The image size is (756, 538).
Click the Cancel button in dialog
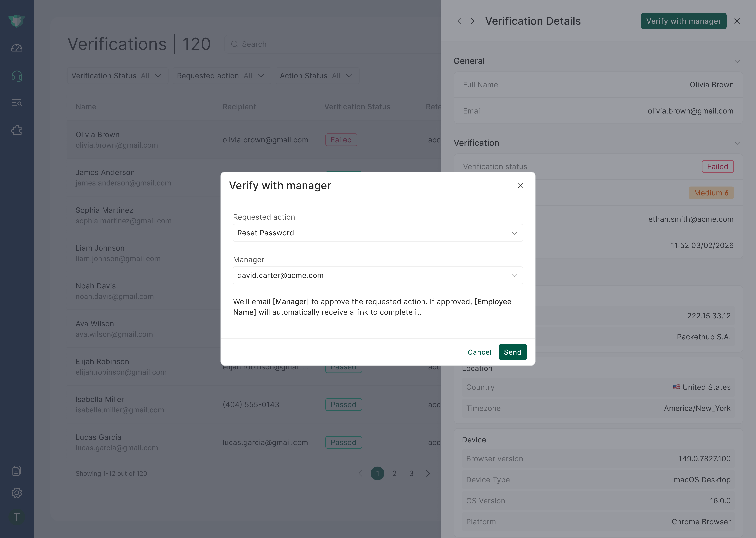480,352
